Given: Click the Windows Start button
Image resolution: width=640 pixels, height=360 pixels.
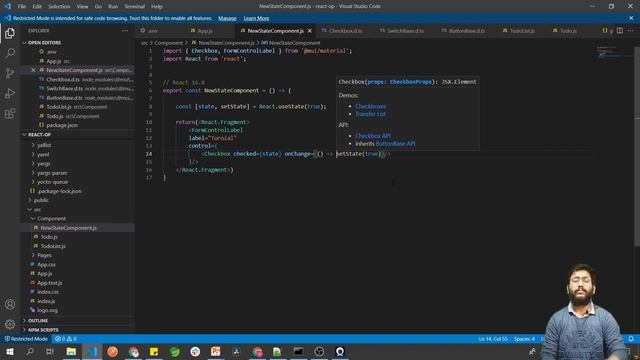Looking at the screenshot, I should 10,351.
